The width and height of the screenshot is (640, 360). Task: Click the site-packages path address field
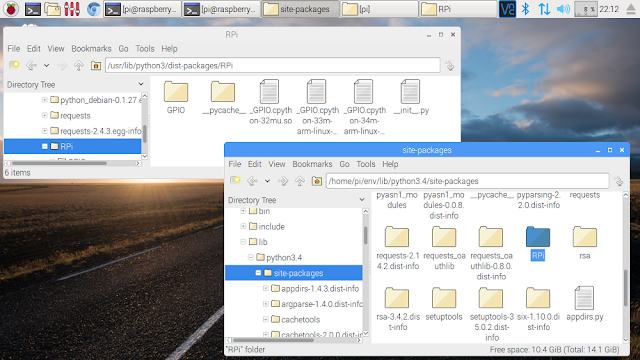pyautogui.click(x=467, y=181)
